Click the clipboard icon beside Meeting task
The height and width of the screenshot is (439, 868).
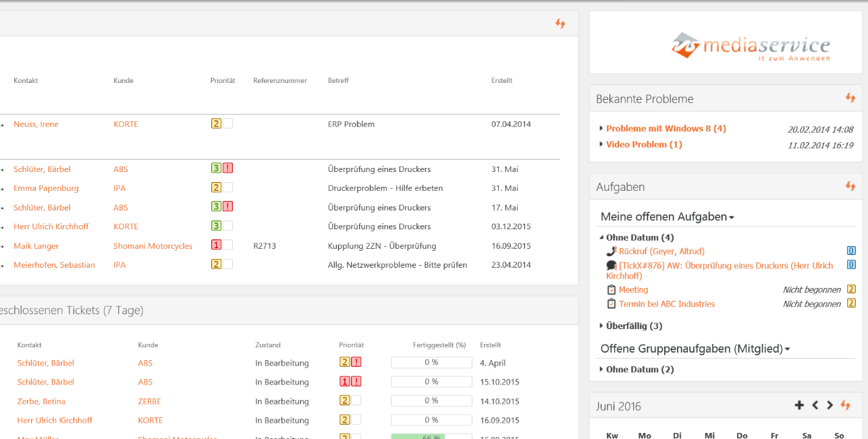coord(612,290)
